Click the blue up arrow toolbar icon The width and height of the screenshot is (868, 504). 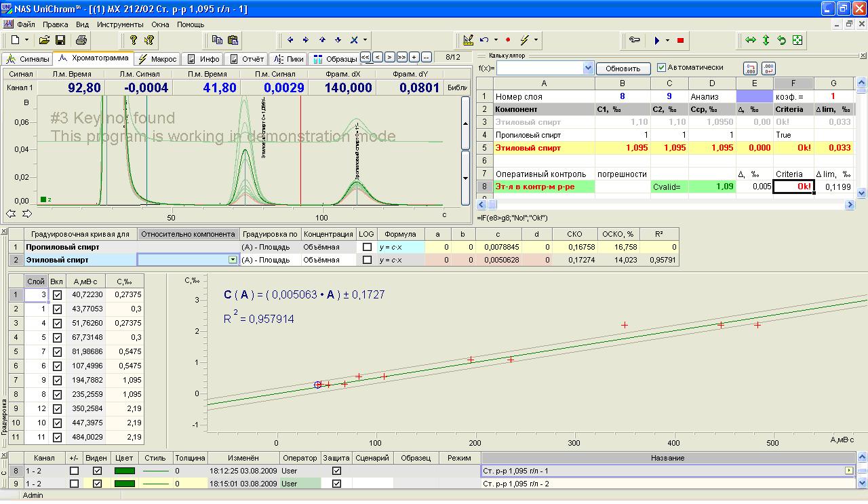coord(321,40)
